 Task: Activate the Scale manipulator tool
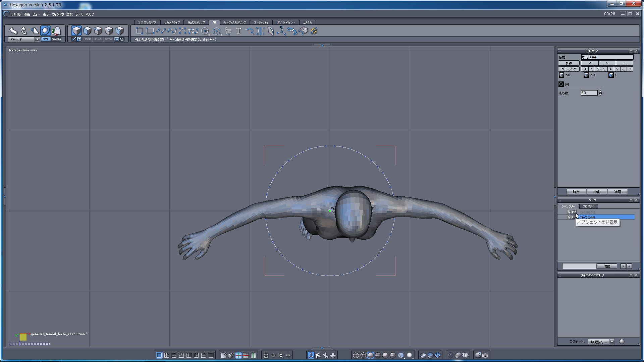click(x=35, y=31)
